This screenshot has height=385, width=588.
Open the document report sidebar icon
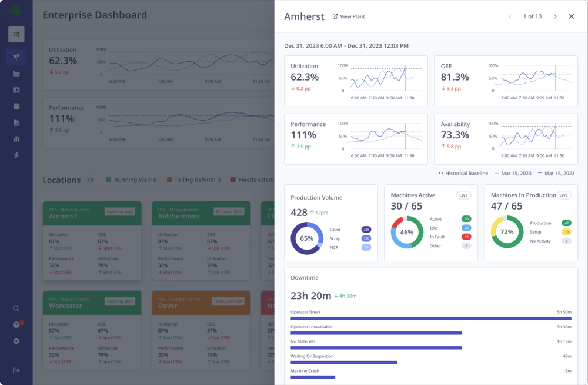coord(16,122)
